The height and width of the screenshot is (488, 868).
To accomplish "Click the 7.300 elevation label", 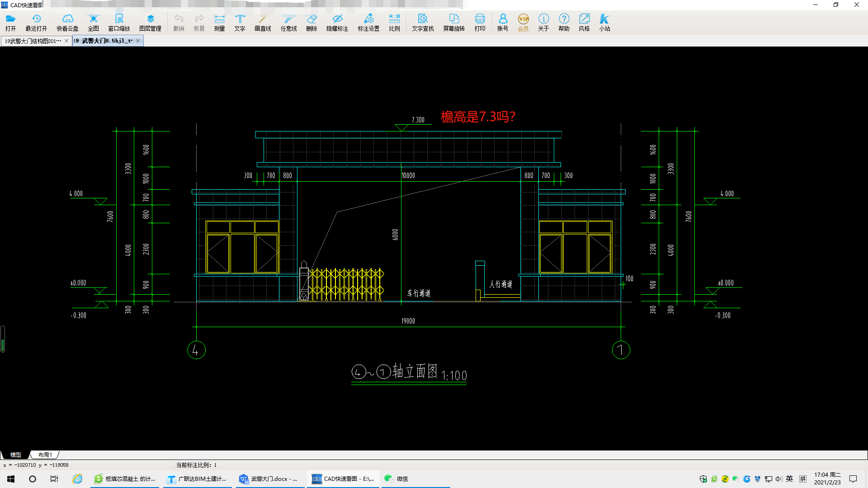I will point(418,120).
